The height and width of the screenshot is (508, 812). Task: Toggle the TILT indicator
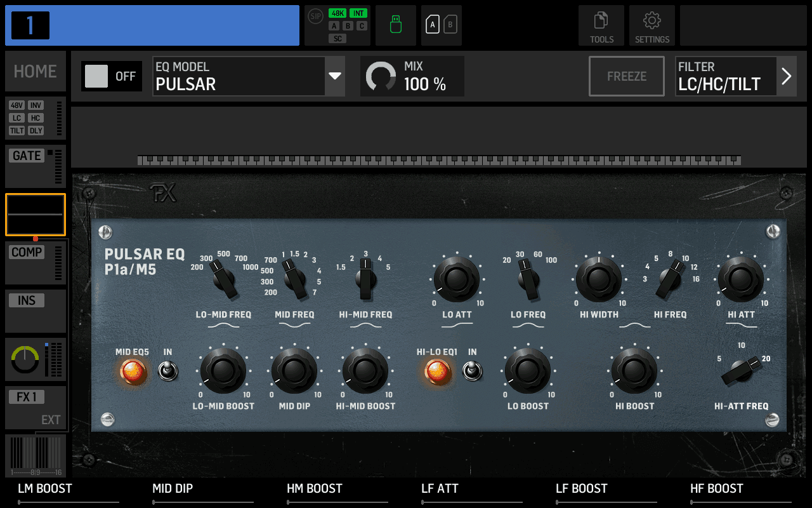pyautogui.click(x=17, y=131)
